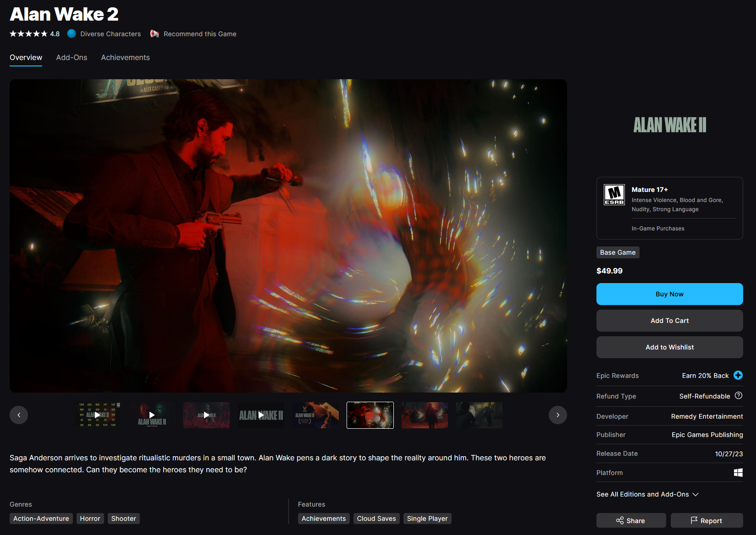Screen dimensions: 756x535
Task: Click the Earn 20% Back text
Action: click(705, 376)
